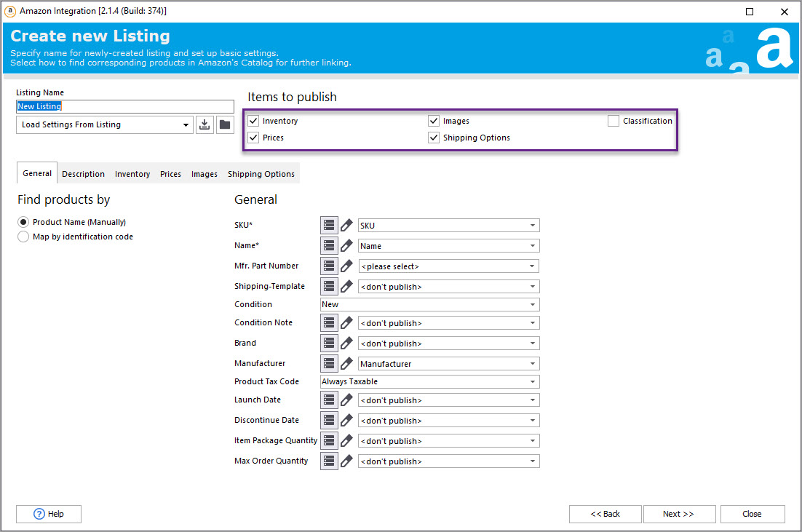
Task: Toggle the Shipping Options checkbox
Action: 434,138
